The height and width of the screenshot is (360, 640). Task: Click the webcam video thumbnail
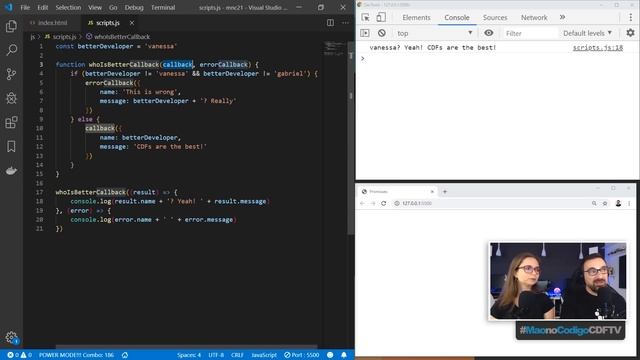click(558, 281)
